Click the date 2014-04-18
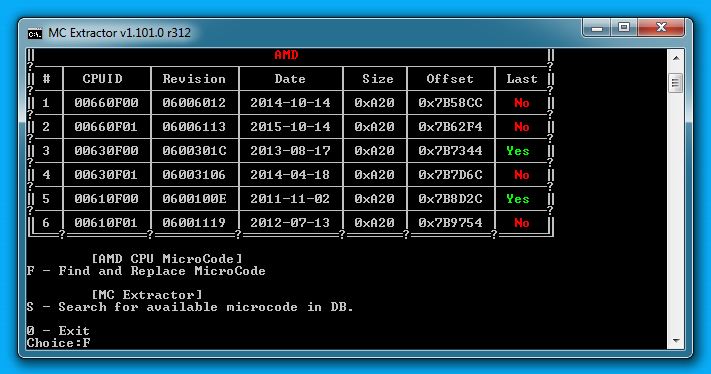711x374 pixels. pyautogui.click(x=290, y=175)
